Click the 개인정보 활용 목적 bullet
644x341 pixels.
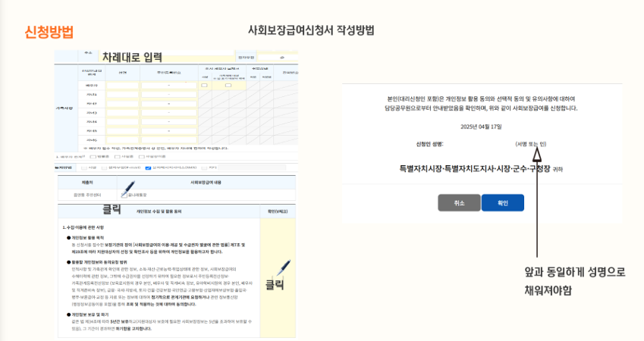pos(86,238)
